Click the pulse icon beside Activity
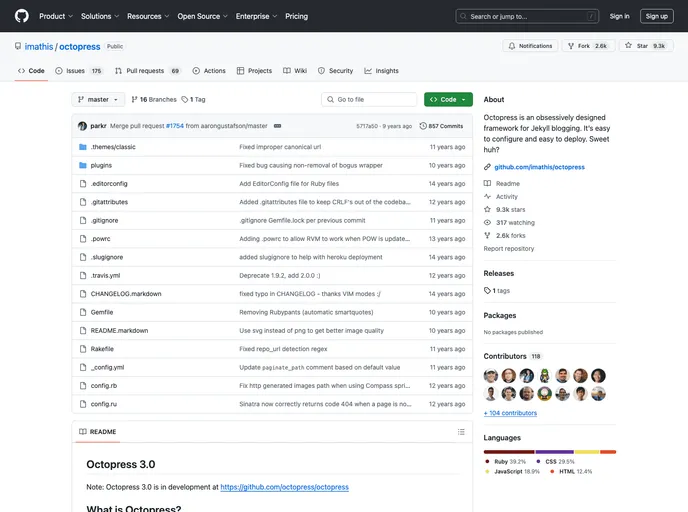This screenshot has width=688, height=512. pos(487,197)
